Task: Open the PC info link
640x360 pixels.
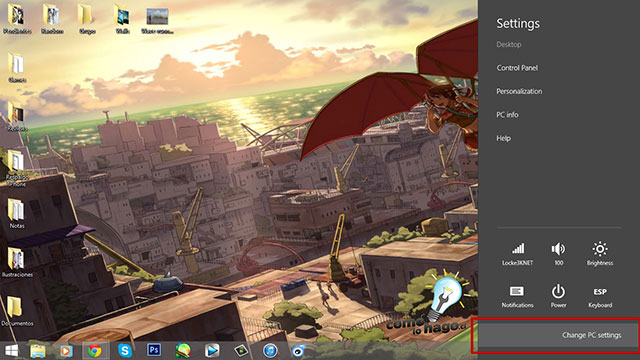Action: click(x=507, y=115)
